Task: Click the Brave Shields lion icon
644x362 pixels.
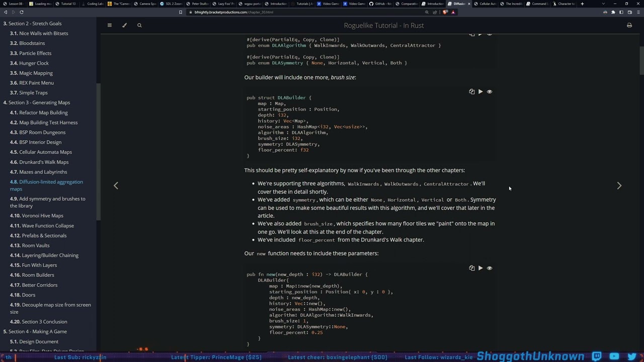Action: point(445,12)
